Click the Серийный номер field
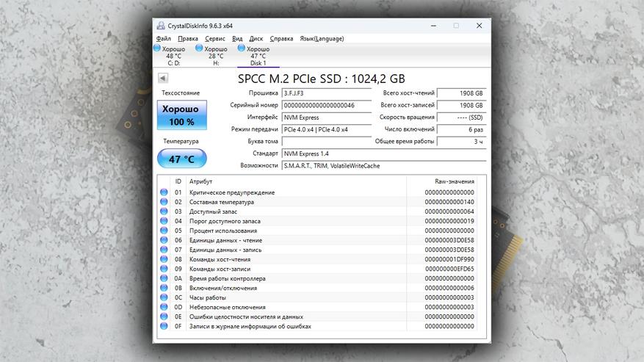Viewport: 644px width, 362px height. tap(327, 105)
